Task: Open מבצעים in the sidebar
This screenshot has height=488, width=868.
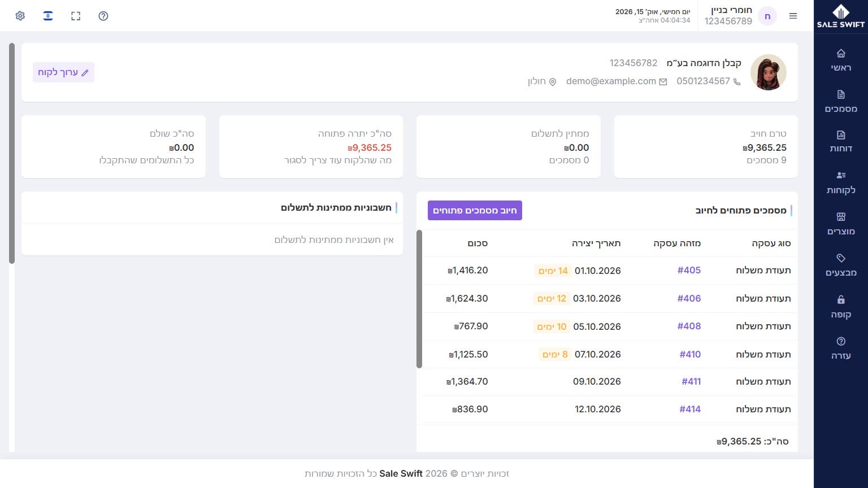Action: click(841, 265)
